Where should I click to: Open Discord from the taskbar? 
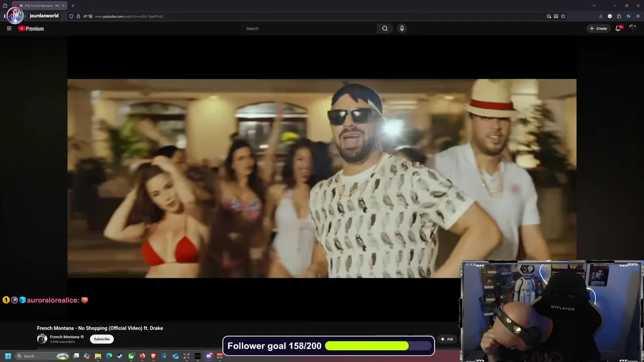click(209, 356)
